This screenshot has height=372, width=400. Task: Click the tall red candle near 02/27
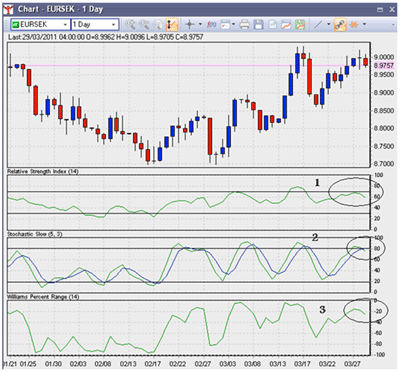(210, 136)
